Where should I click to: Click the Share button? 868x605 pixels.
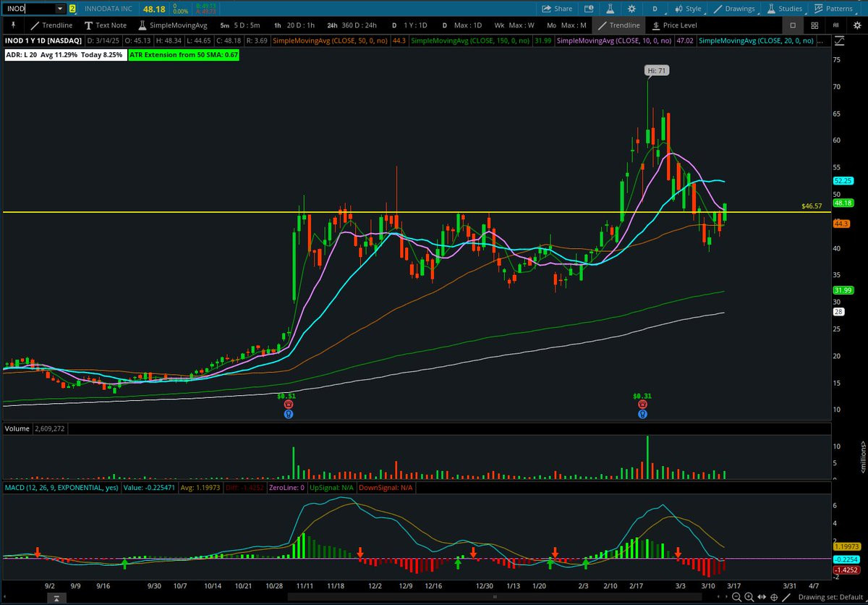pos(558,9)
